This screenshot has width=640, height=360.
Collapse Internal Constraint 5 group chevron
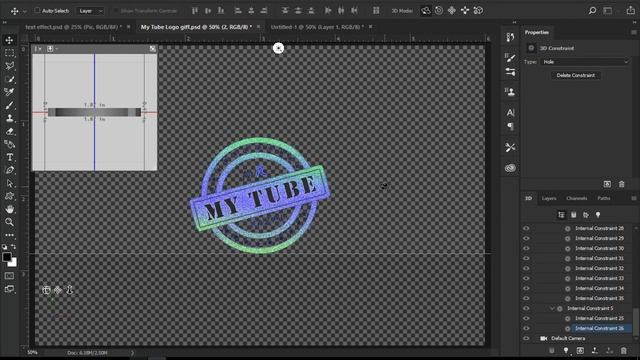click(x=552, y=308)
